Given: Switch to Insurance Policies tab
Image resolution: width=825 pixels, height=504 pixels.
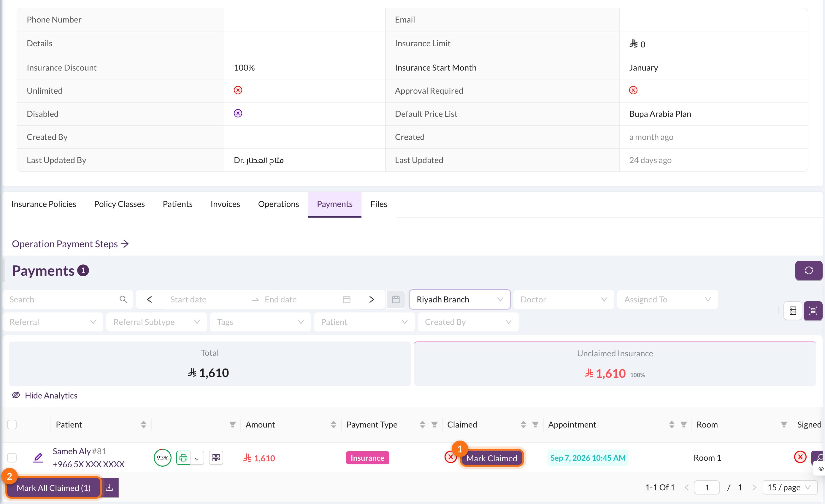Looking at the screenshot, I should coord(44,204).
